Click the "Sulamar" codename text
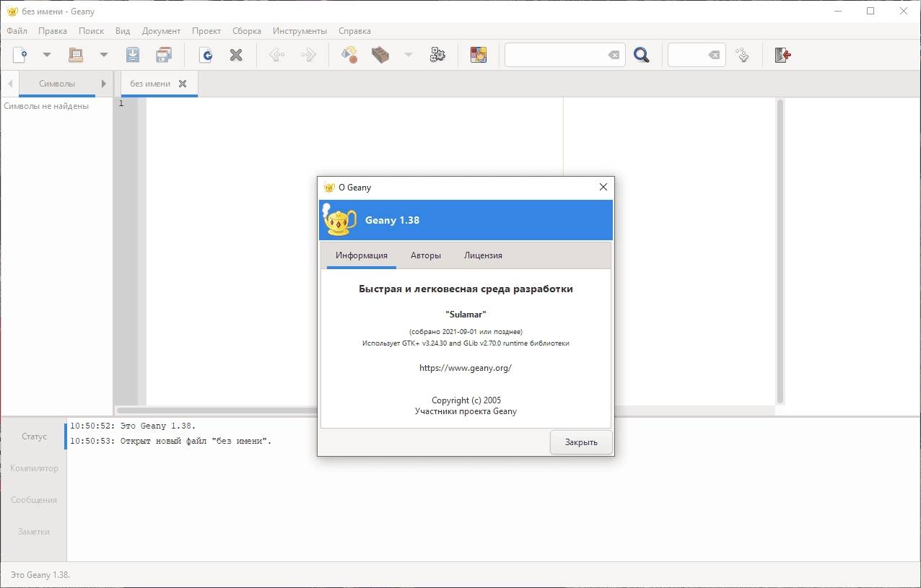 pyautogui.click(x=466, y=315)
